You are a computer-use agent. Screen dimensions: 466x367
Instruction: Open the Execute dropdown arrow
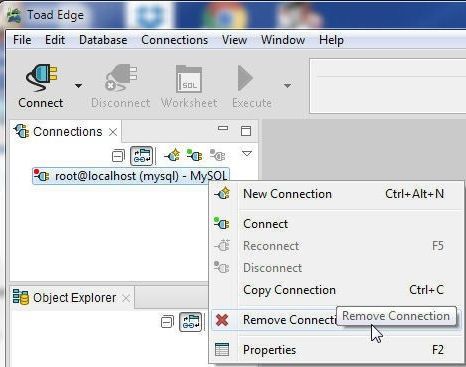click(x=287, y=86)
